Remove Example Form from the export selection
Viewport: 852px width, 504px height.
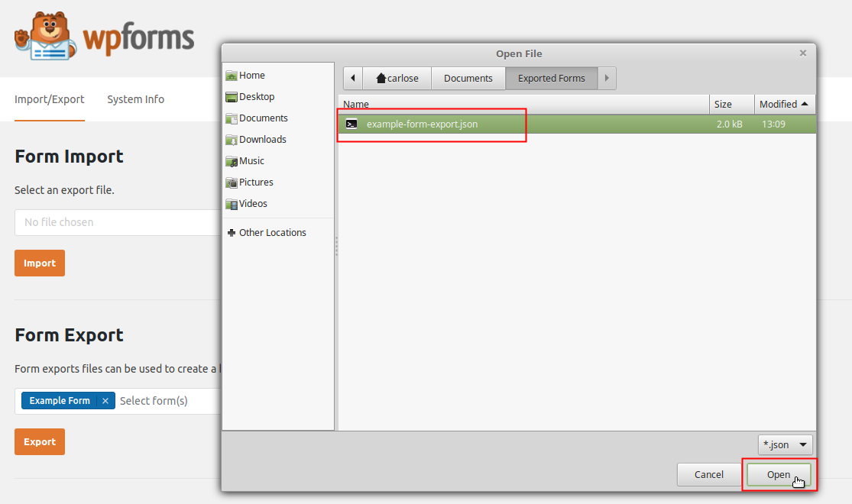point(105,400)
